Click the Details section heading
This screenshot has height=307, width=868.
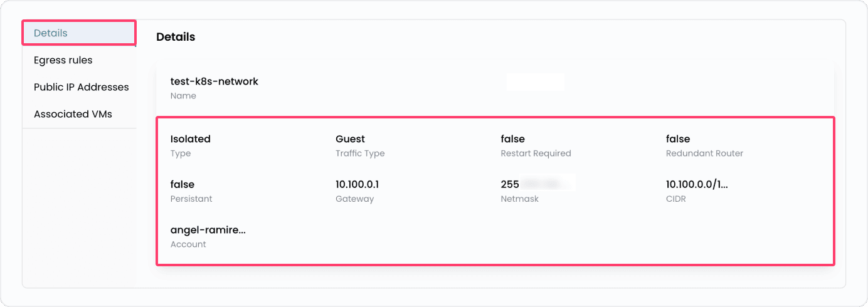tap(176, 37)
